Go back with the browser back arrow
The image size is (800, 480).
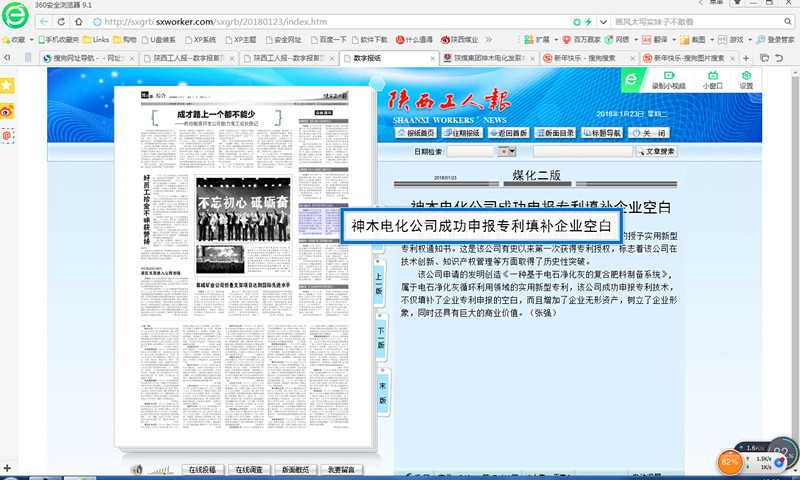point(44,21)
